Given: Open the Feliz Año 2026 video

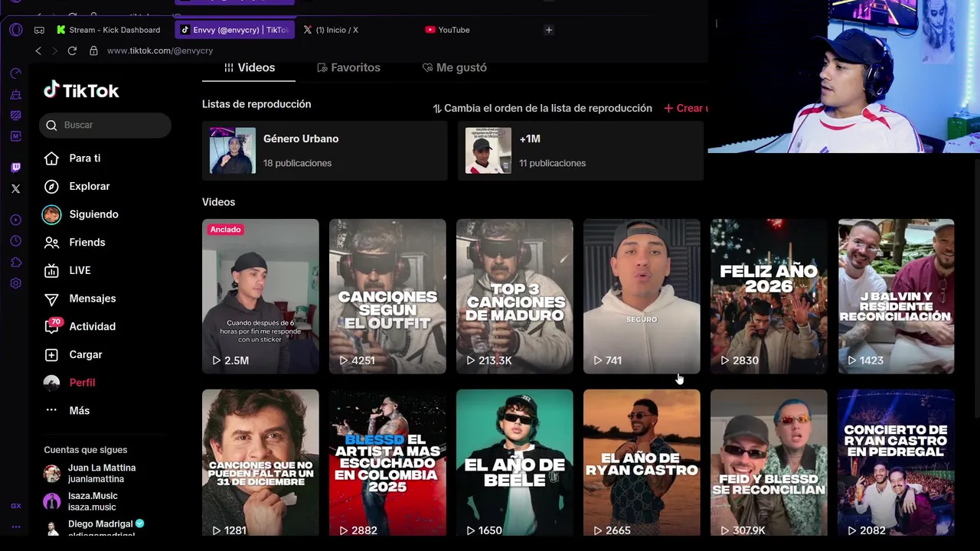Looking at the screenshot, I should tap(769, 297).
